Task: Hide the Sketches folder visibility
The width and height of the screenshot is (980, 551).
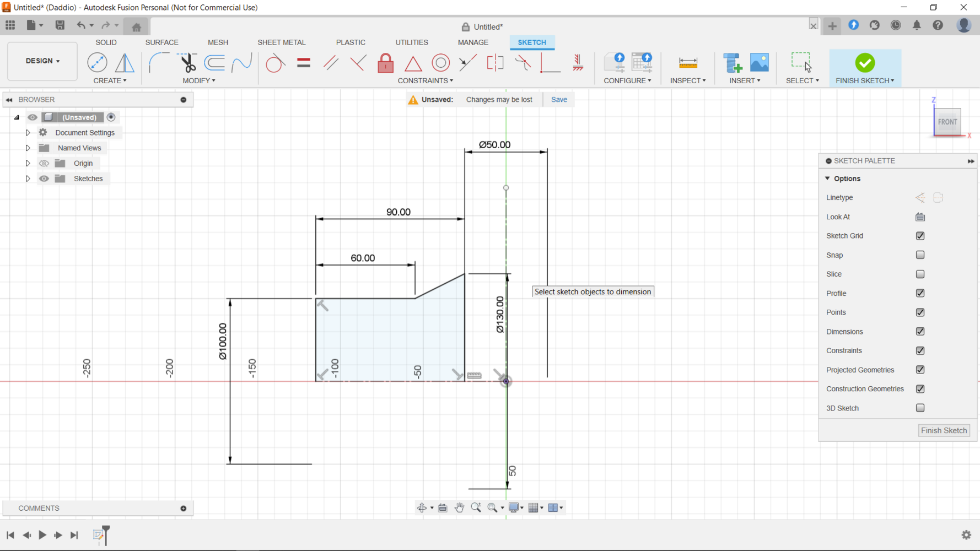Action: click(44, 179)
